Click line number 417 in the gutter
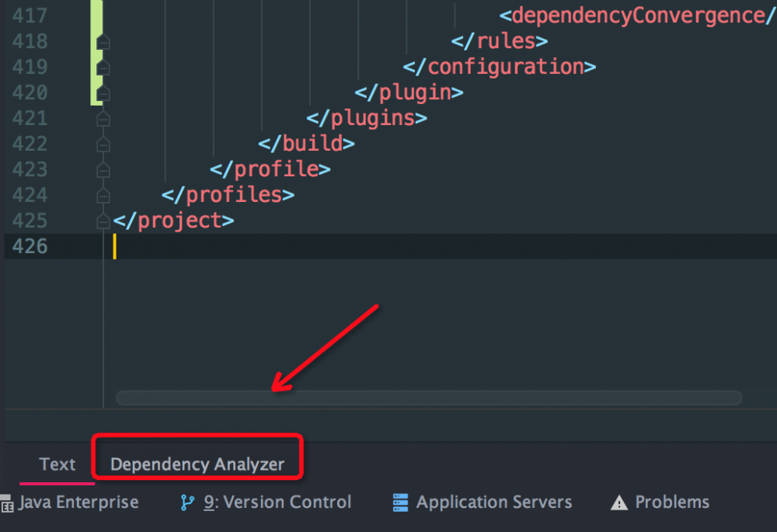Viewport: 777px width, 532px height. pos(30,16)
